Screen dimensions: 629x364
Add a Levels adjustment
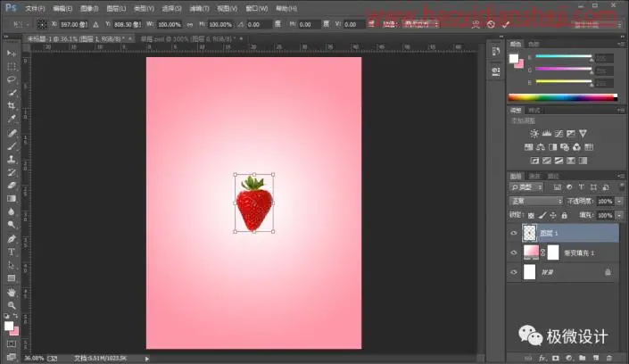[546, 134]
